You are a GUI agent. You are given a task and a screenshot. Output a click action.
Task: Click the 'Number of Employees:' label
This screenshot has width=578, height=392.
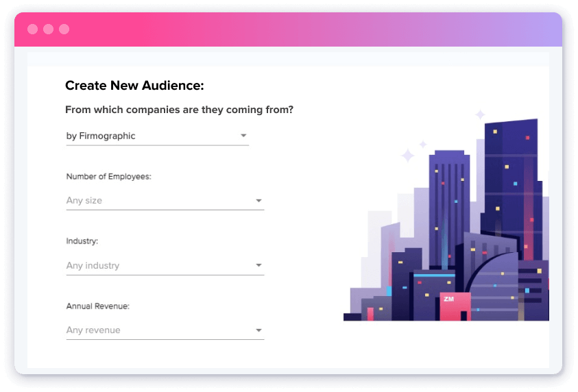click(x=109, y=177)
